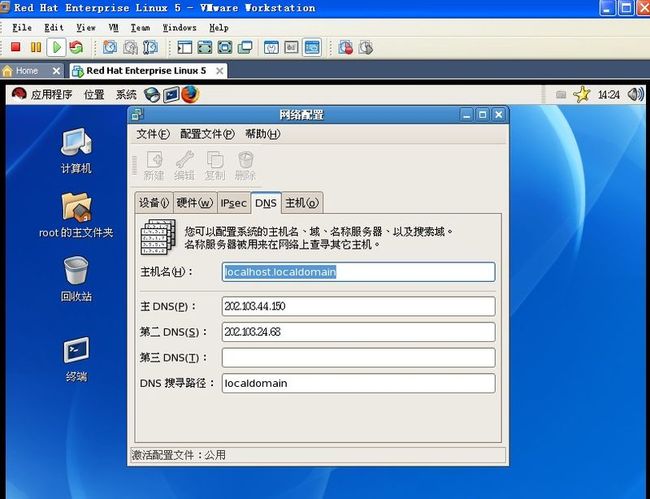Take a snapshot with the first snapshot icon
Viewport: 650px width, 499px height.
click(110, 47)
